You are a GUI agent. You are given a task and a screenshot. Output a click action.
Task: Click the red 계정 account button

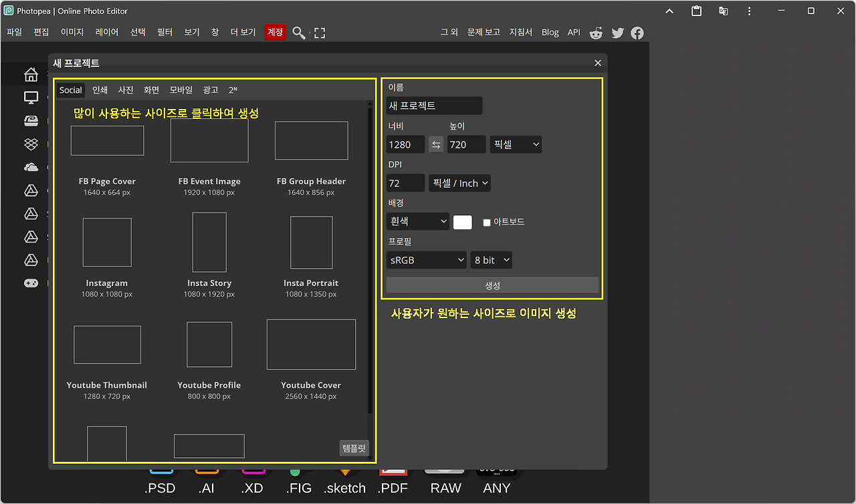click(275, 32)
